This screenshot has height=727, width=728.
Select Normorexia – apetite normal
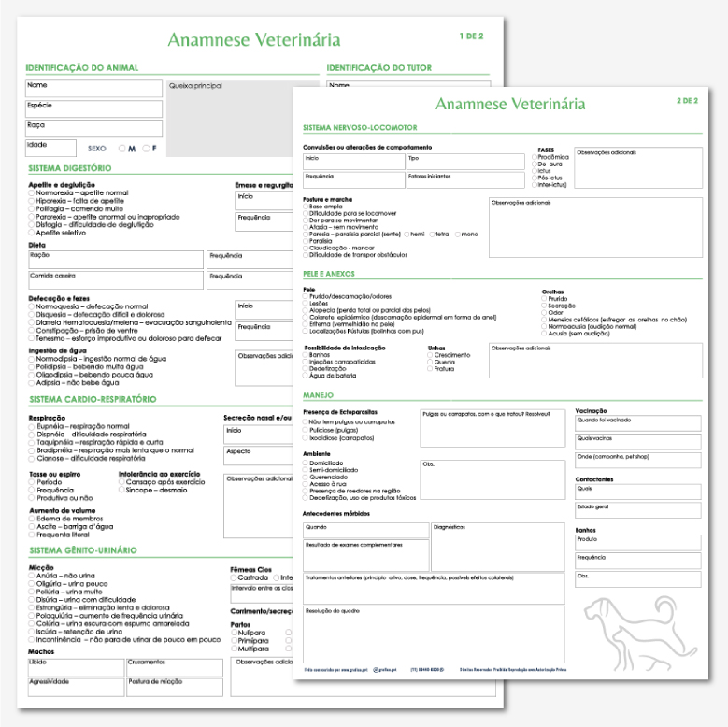(32, 193)
